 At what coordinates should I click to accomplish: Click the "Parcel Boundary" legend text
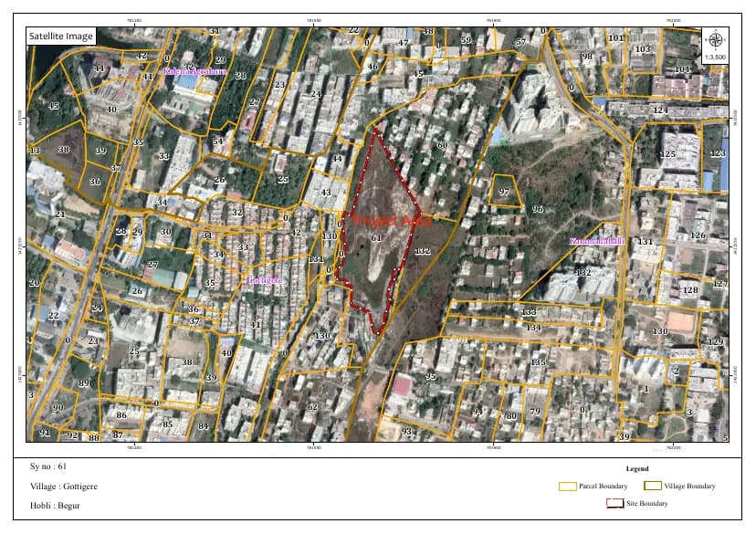tap(604, 487)
